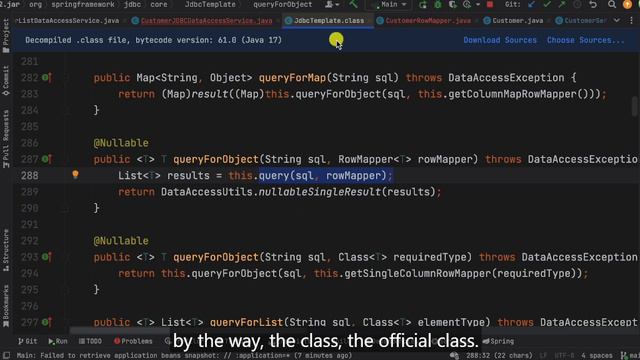Viewport: 640px width, 360px height.
Task: Open the Commit tool window
Action: pyautogui.click(x=6, y=80)
